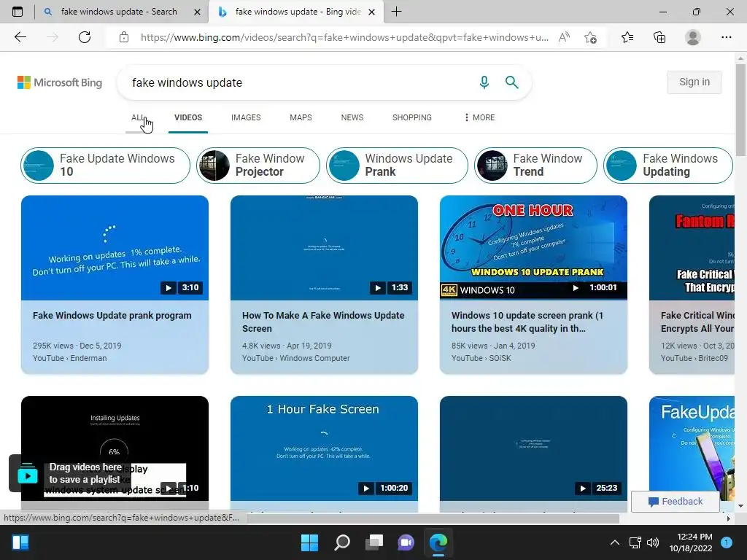Click the playlist save icon
The image size is (747, 560).
click(28, 473)
